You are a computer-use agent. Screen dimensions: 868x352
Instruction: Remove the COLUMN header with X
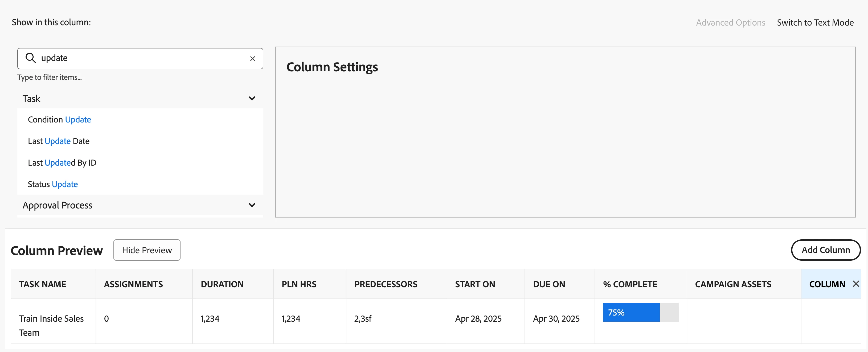tap(855, 284)
